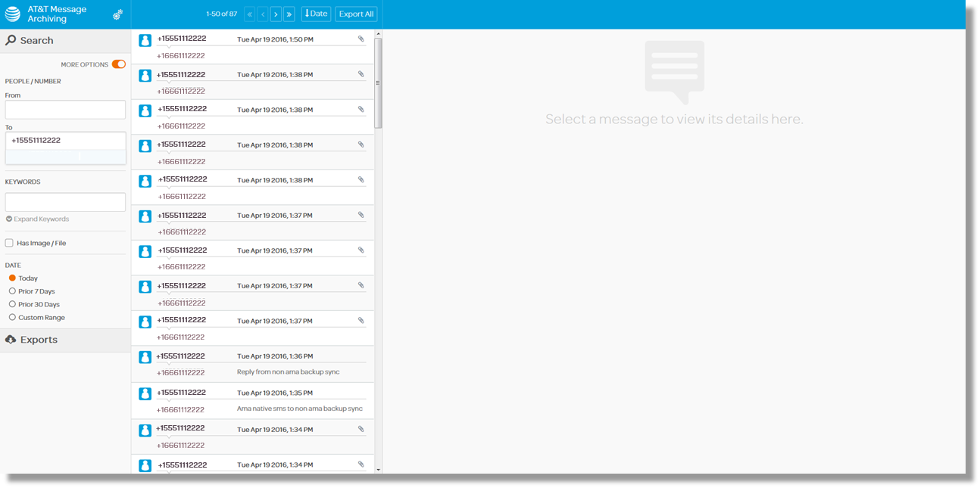Click the magnifier icon beside Search
Screen dimensions: 980x488
(11, 40)
